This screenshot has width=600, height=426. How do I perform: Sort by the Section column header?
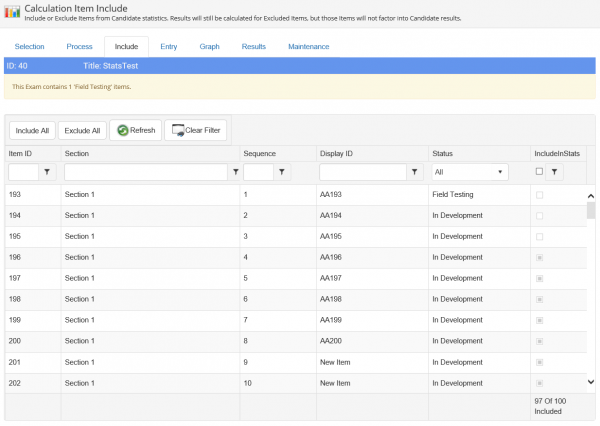[x=77, y=153]
